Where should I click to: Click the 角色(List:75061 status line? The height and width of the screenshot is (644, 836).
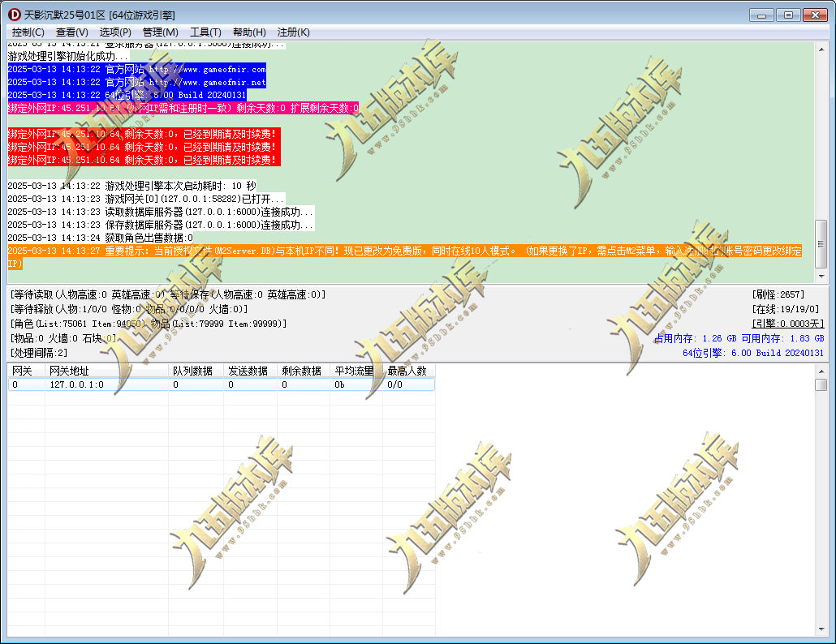point(149,324)
